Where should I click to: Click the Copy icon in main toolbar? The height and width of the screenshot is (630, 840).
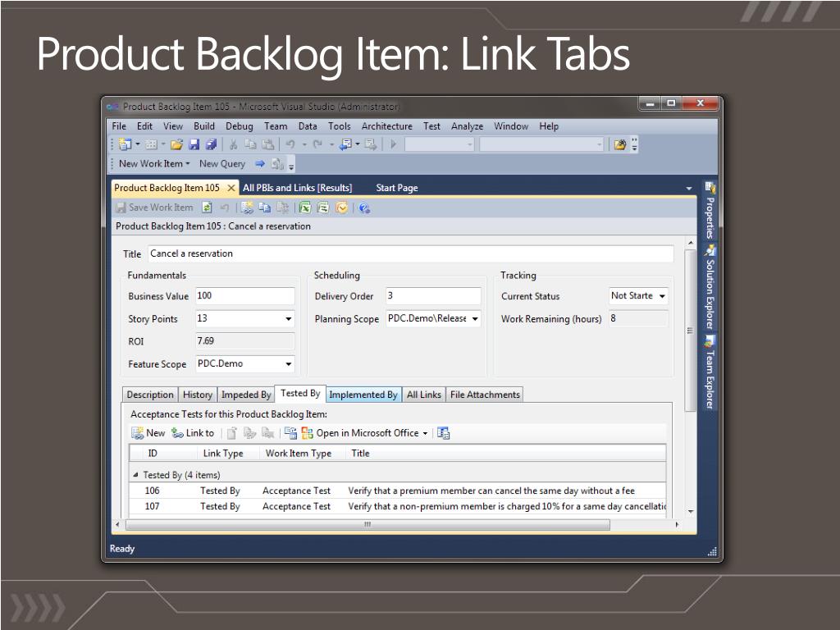pos(250,144)
